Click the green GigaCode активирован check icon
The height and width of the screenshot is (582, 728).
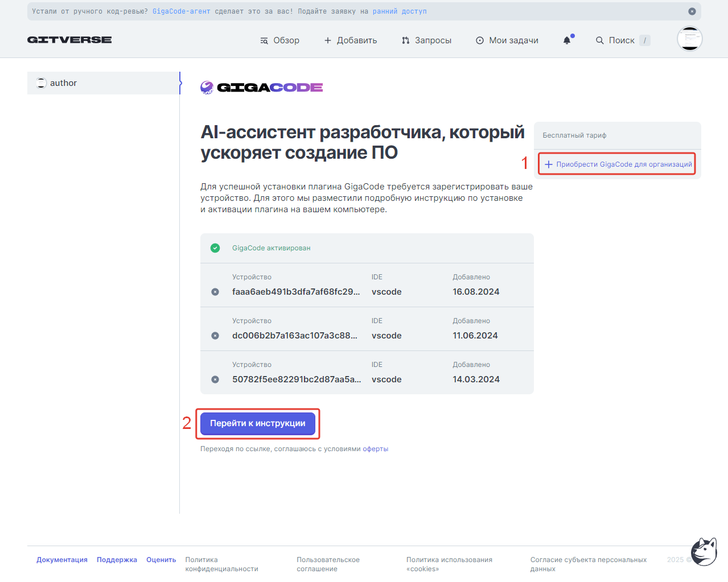pyautogui.click(x=215, y=248)
